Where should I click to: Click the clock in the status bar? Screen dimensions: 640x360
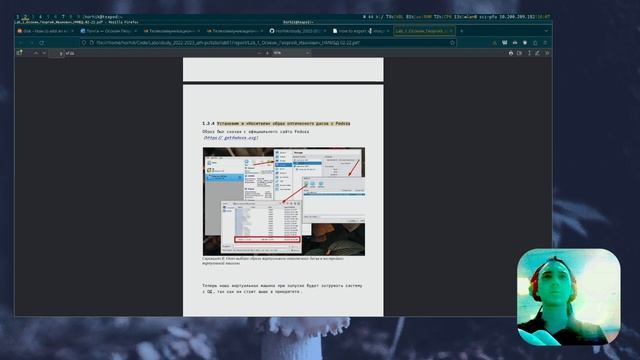(x=544, y=17)
